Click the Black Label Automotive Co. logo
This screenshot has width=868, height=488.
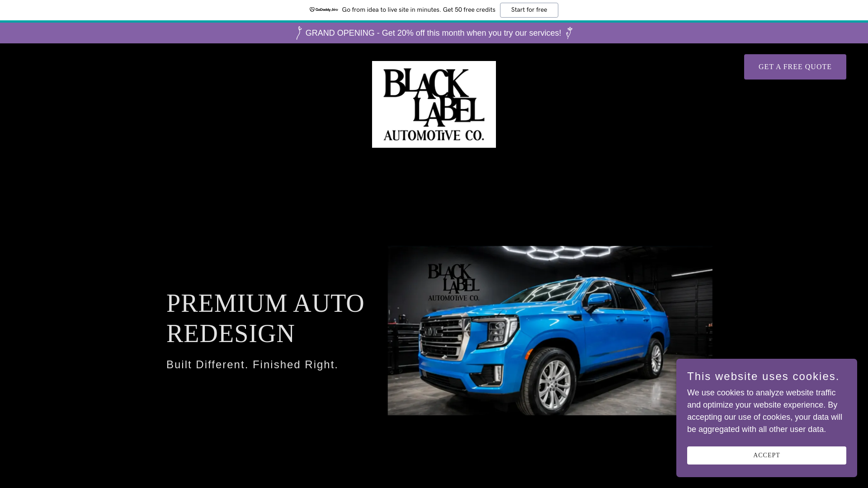pos(434,104)
